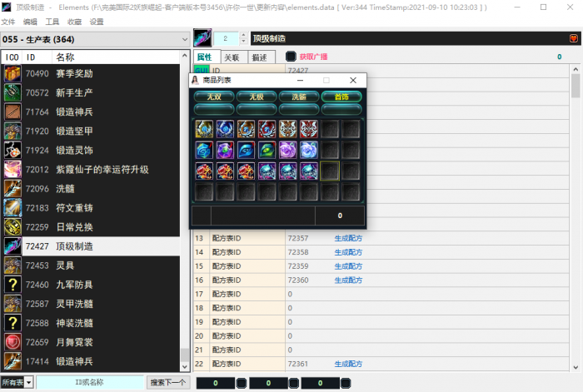
Task: Click the icon of 72012 紫霞仙子的幸运符升级
Action: [x=12, y=170]
